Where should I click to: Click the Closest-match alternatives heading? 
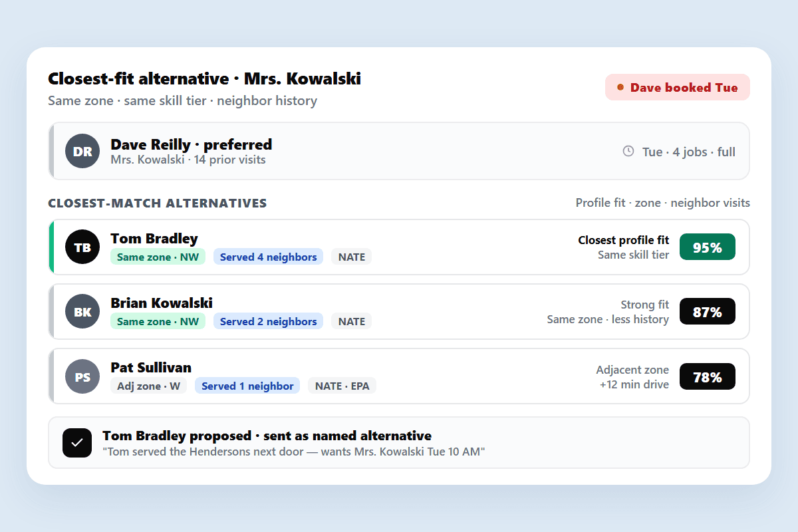[x=158, y=203]
